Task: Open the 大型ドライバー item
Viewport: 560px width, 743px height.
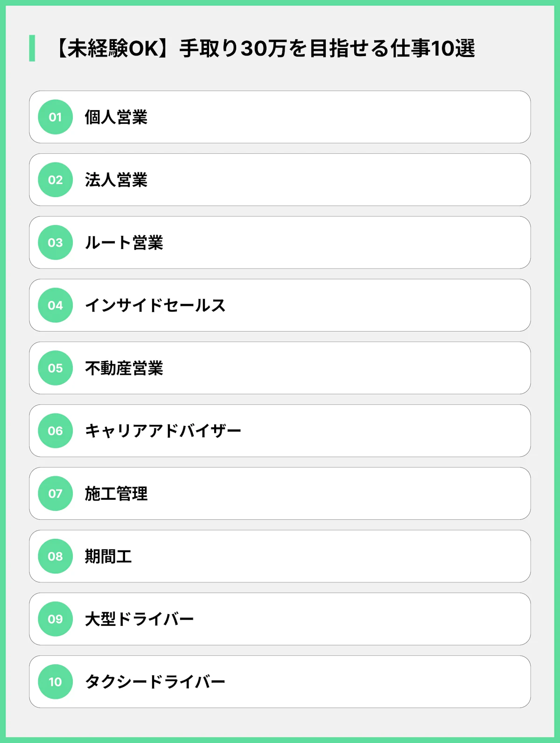Action: (139, 619)
